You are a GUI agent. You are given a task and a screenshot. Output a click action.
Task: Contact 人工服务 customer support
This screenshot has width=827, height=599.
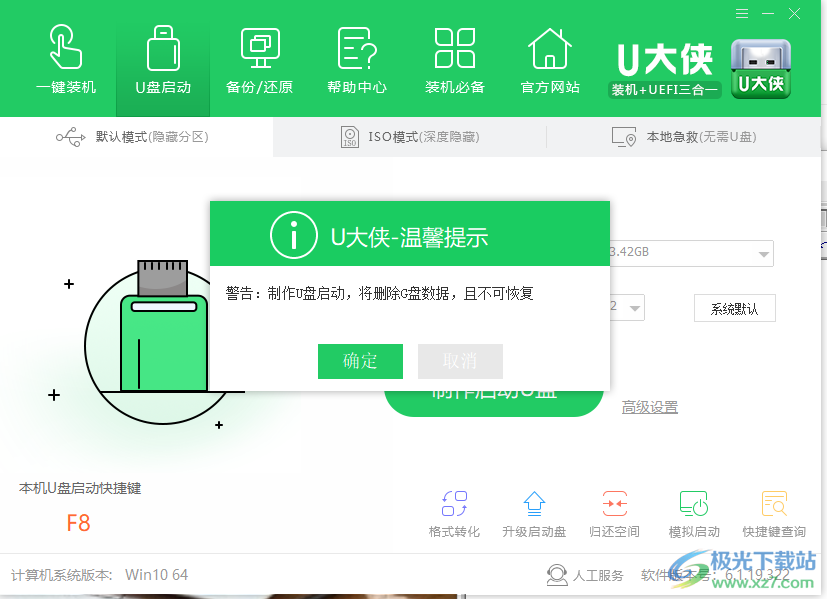click(585, 575)
